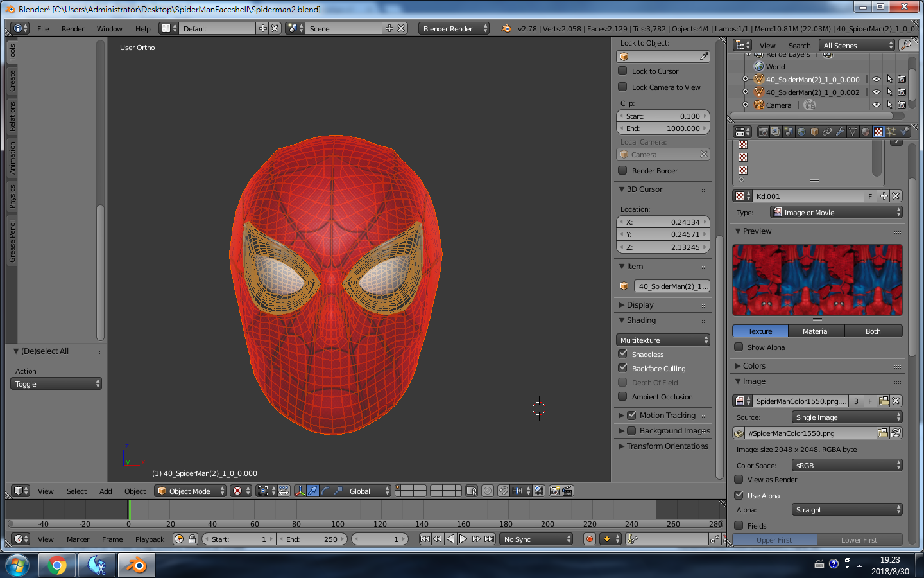Open the Particles properties tab (sparkles icon)
Screen dimensions: 924x578
tap(891, 132)
